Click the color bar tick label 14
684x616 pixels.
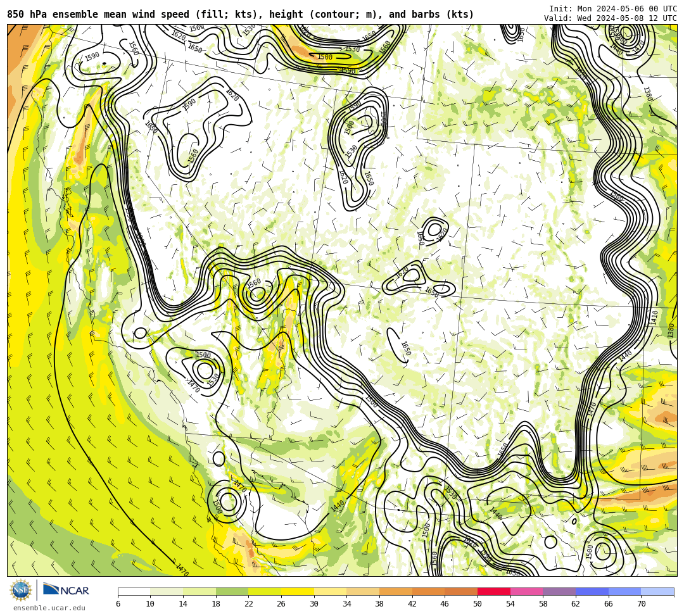pyautogui.click(x=183, y=604)
